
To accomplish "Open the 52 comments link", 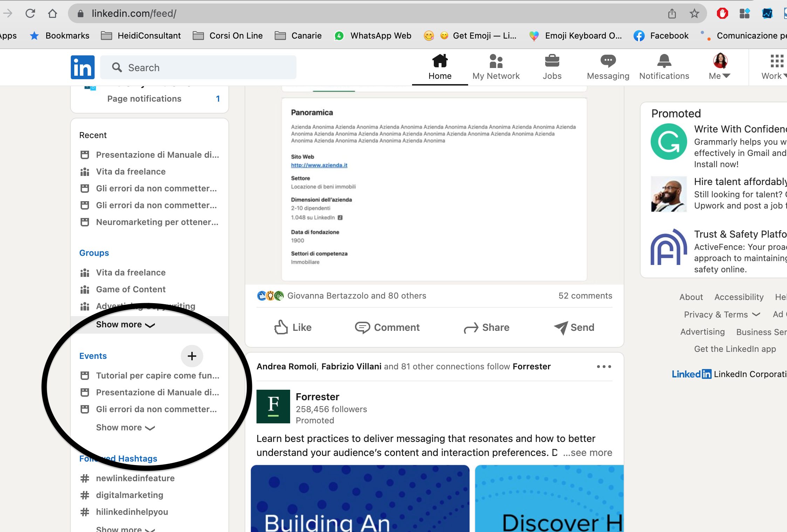I will tap(585, 296).
